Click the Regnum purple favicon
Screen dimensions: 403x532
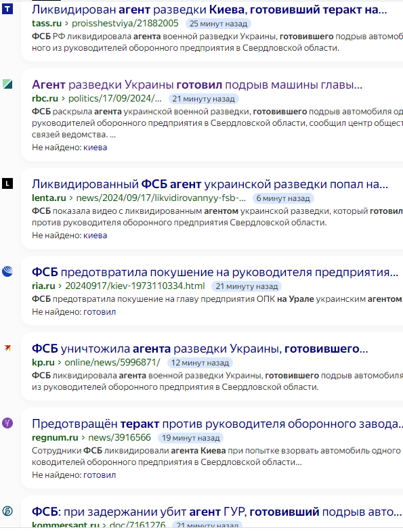[x=7, y=423]
